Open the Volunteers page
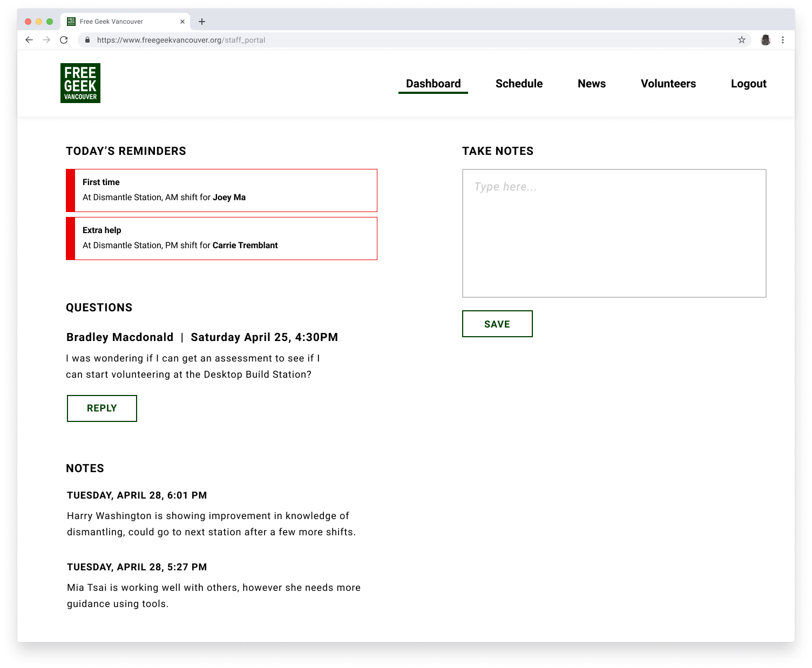Image resolution: width=812 pixels, height=668 pixels. [x=668, y=84]
